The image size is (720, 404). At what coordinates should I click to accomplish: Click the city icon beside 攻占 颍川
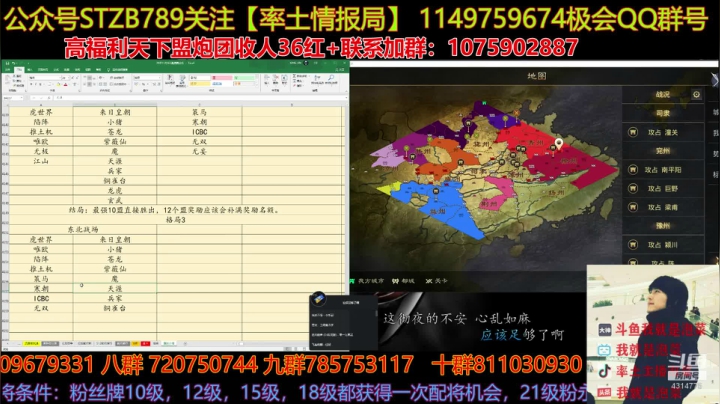[633, 245]
